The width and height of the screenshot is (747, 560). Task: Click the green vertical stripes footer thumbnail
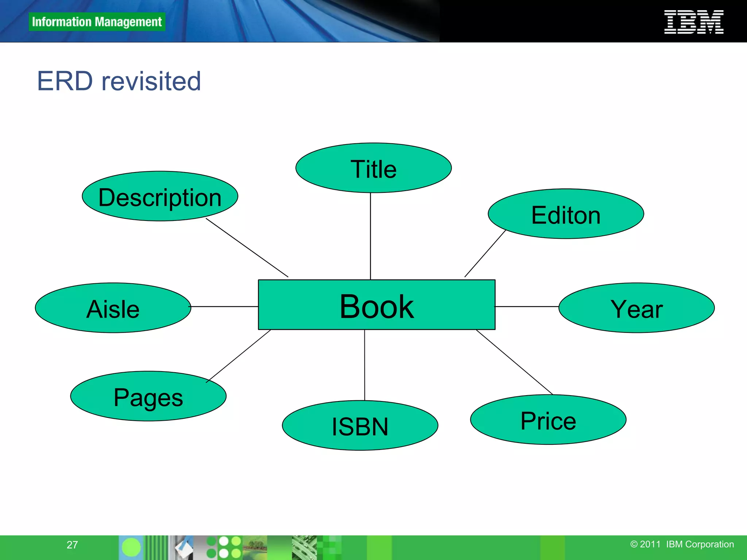(156, 548)
